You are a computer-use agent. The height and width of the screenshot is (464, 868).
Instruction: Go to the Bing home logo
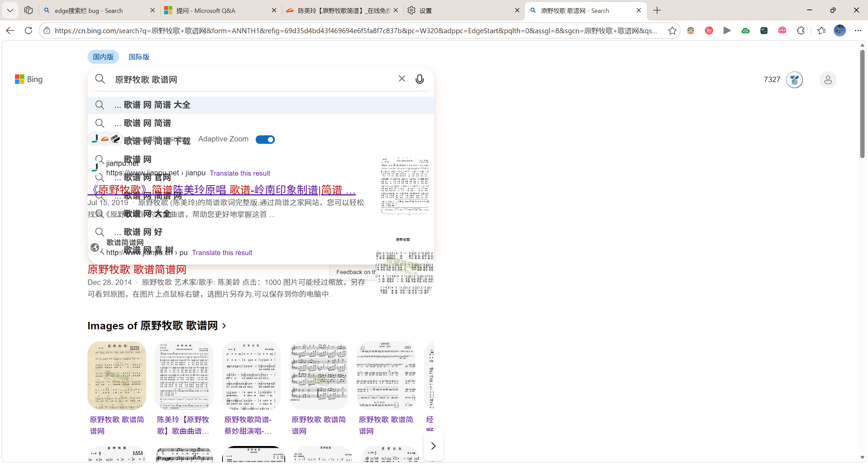29,79
